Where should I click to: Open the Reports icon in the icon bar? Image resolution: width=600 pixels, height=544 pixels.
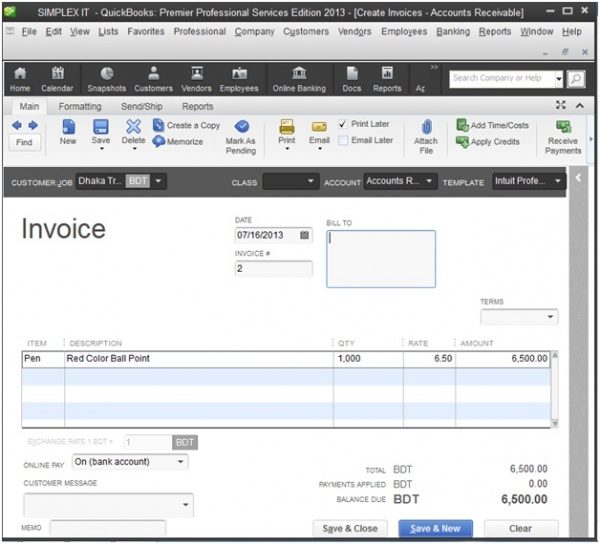tap(387, 79)
